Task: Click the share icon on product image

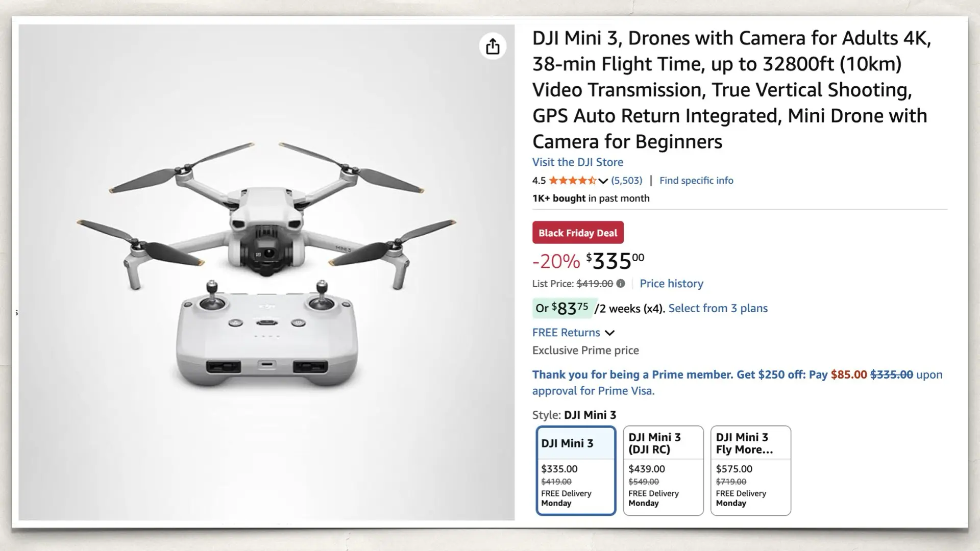Action: point(492,46)
